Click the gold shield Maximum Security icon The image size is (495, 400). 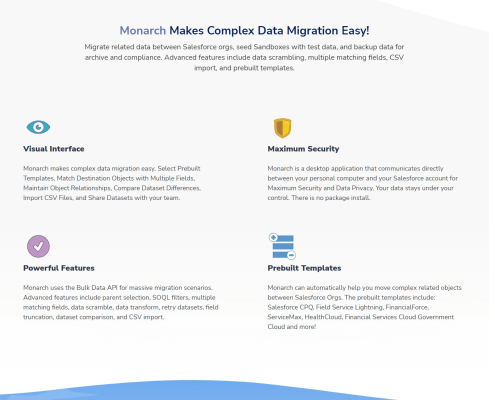tap(282, 128)
